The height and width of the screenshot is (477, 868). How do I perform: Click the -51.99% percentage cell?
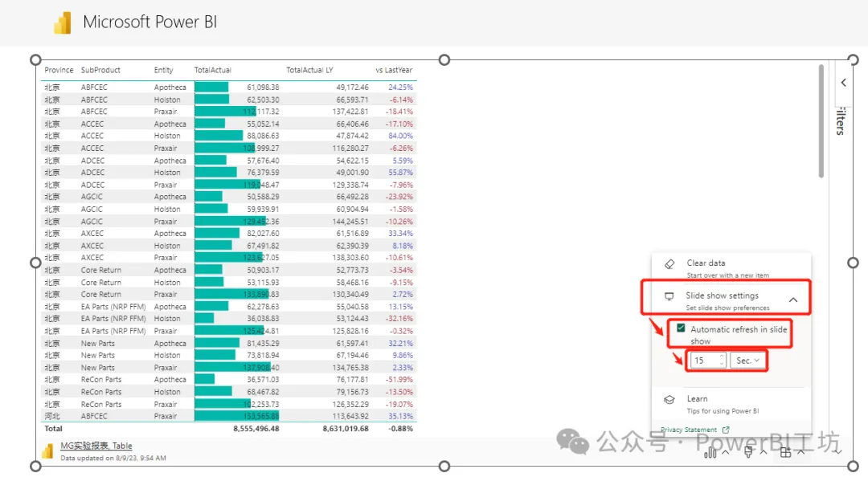399,380
